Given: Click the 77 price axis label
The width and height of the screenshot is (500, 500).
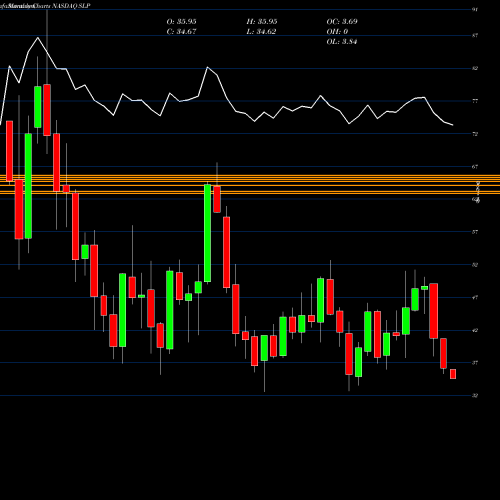Looking at the screenshot, I should [475, 101].
